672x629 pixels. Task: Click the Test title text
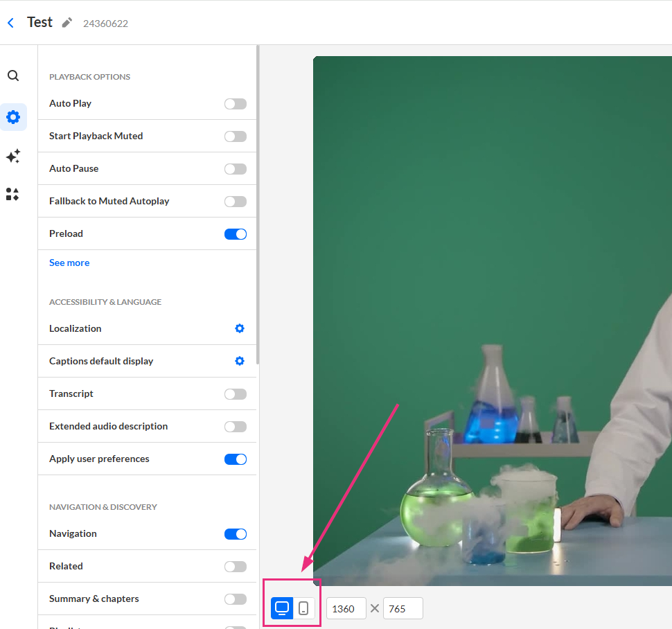click(40, 22)
